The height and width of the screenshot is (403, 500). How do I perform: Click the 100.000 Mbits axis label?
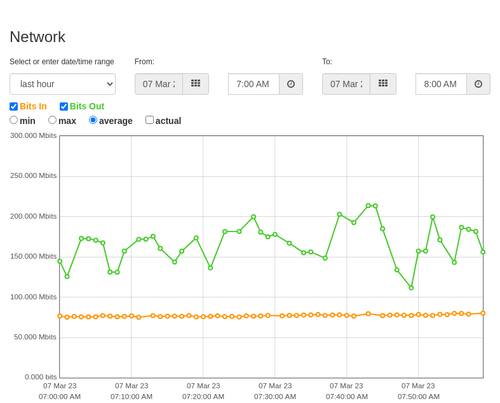33,297
